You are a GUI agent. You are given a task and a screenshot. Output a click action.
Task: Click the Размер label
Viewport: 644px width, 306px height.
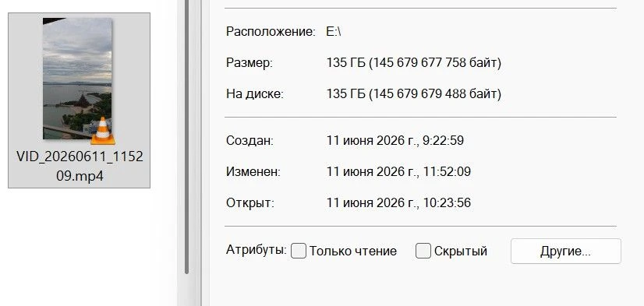(249, 63)
